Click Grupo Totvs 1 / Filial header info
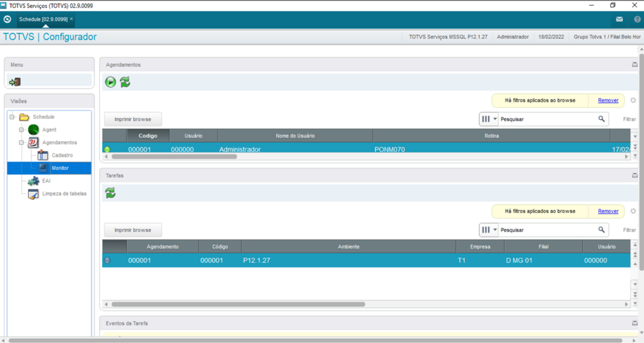Image resolution: width=644 pixels, height=343 pixels. 607,37
